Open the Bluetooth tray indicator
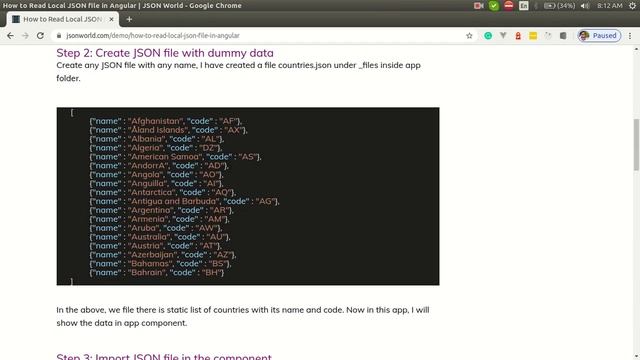The height and width of the screenshot is (360, 640). (x=536, y=6)
